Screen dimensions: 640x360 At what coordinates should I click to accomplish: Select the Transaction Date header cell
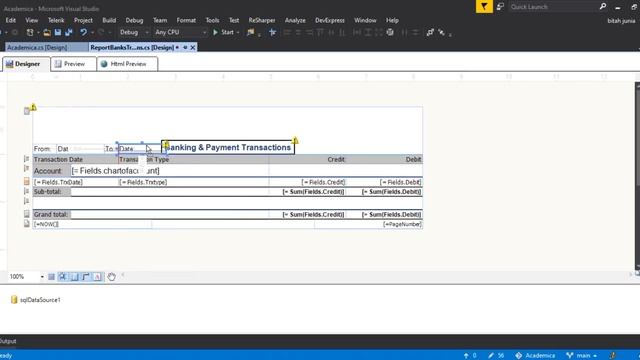point(76,159)
